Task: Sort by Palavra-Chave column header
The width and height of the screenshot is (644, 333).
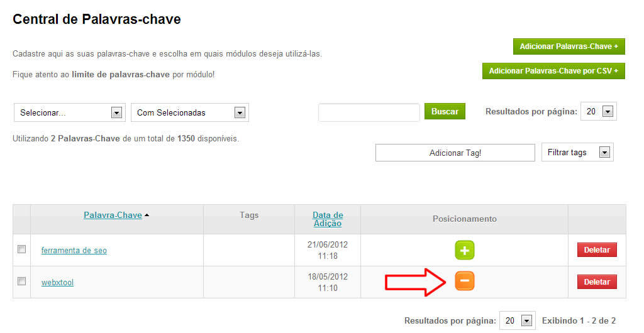Action: point(113,215)
